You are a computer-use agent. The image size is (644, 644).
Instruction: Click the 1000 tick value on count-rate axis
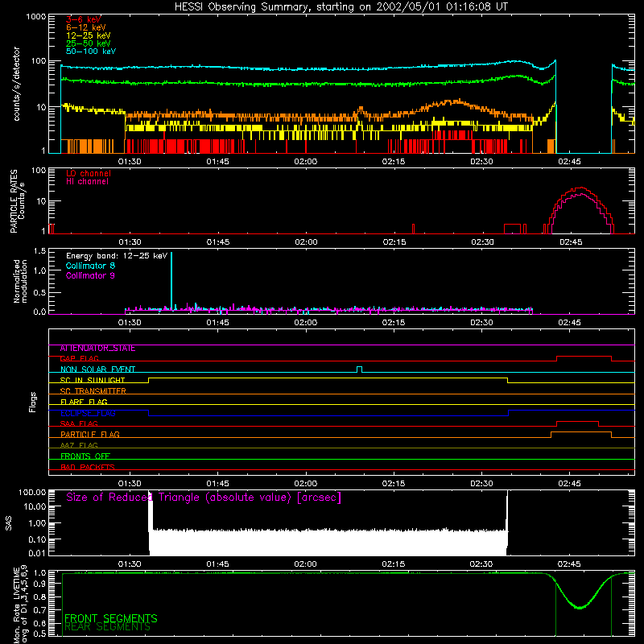pos(35,17)
